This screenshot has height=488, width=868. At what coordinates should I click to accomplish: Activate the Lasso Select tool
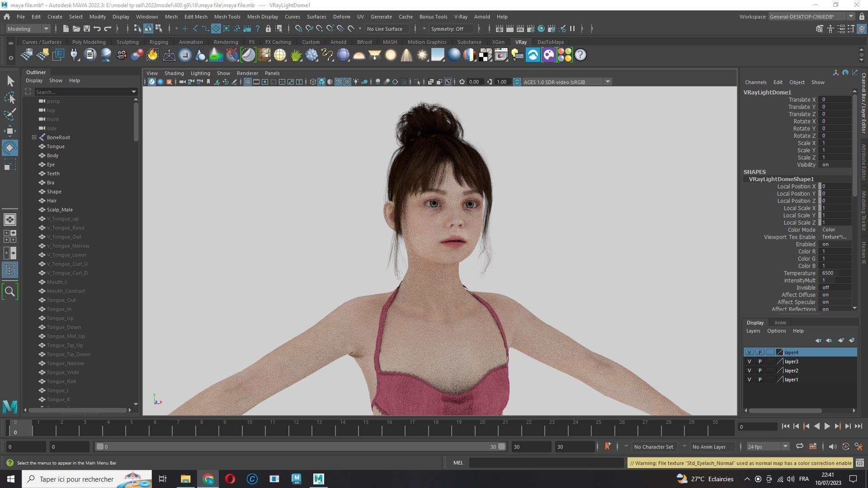pos(10,98)
